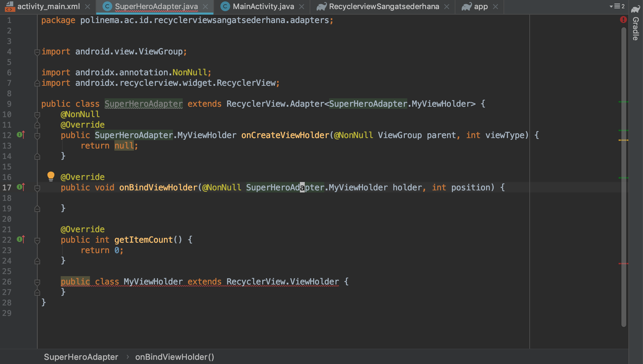Click the SuperHeroAdapter breadcrumb
This screenshot has width=643, height=364.
click(81, 357)
